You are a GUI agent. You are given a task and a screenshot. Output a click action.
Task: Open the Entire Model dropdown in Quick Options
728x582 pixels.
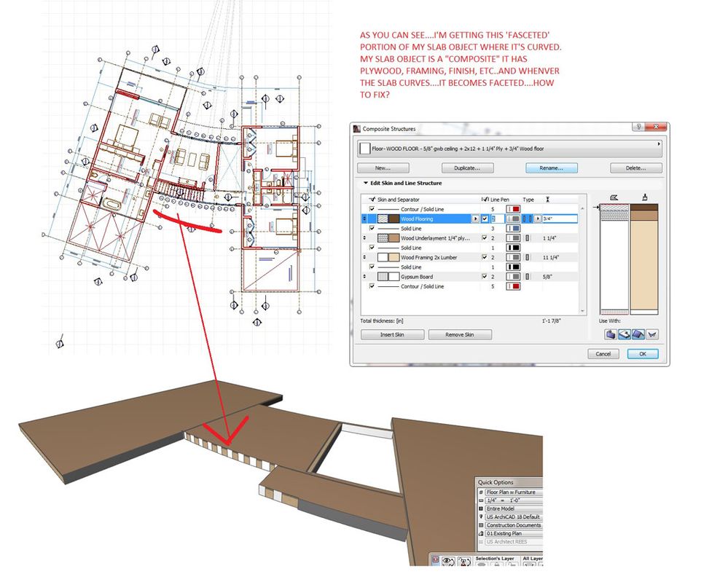tap(514, 508)
